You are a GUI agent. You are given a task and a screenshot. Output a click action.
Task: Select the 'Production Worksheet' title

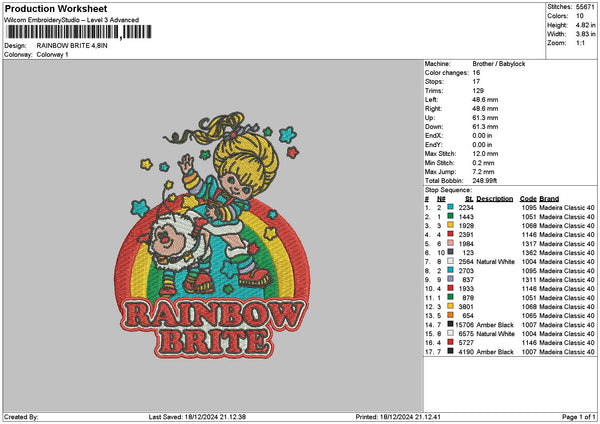[56, 8]
